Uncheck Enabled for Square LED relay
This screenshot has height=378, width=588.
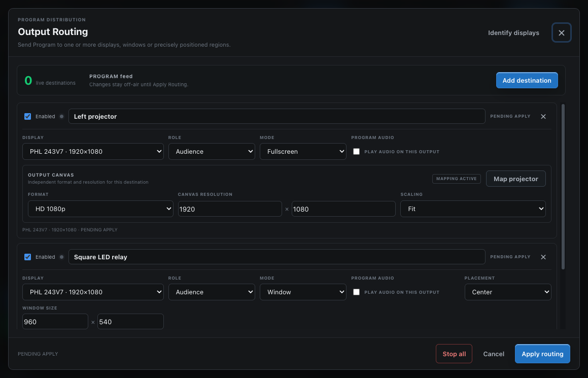pyautogui.click(x=28, y=257)
